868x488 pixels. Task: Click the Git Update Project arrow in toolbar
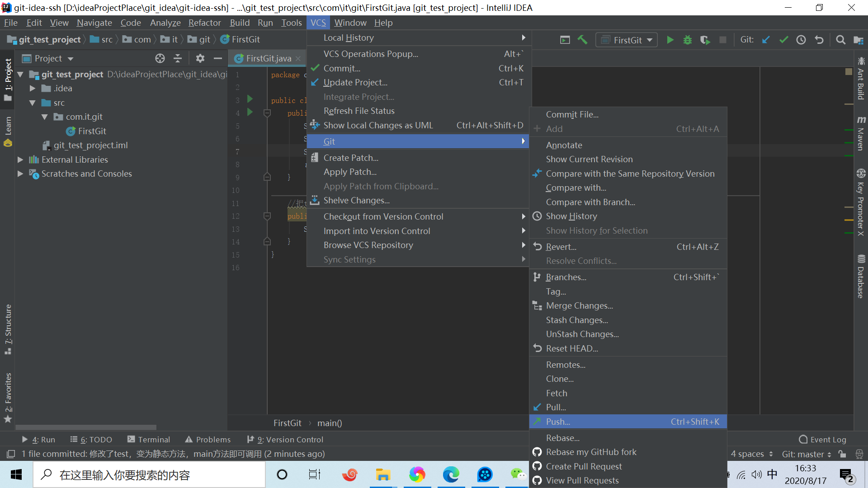point(766,40)
